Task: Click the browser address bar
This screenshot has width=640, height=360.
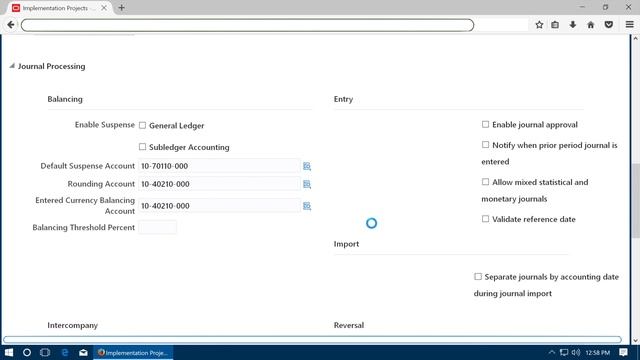Action: tap(247, 25)
